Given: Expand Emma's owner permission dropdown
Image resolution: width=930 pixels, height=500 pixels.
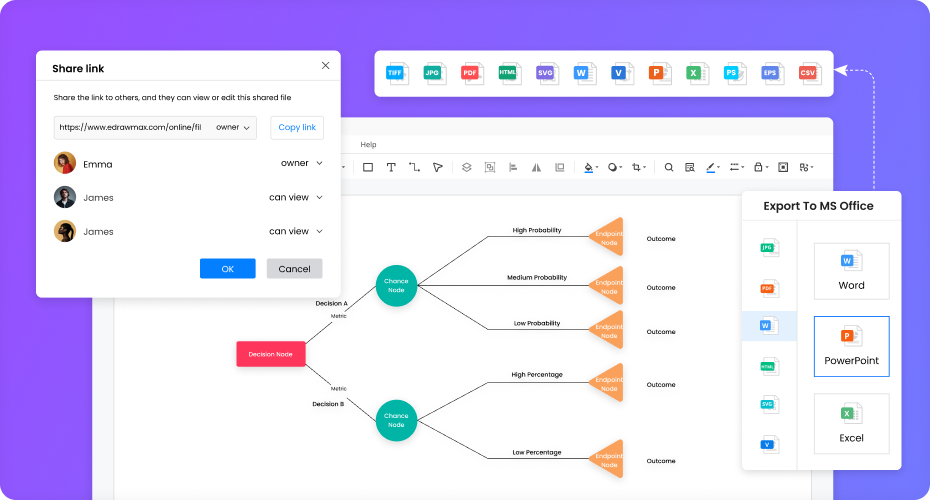Looking at the screenshot, I should 301,163.
